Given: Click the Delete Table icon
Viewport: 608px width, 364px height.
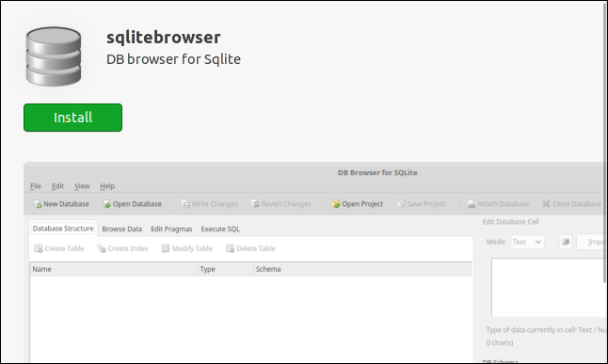Looking at the screenshot, I should pos(230,248).
